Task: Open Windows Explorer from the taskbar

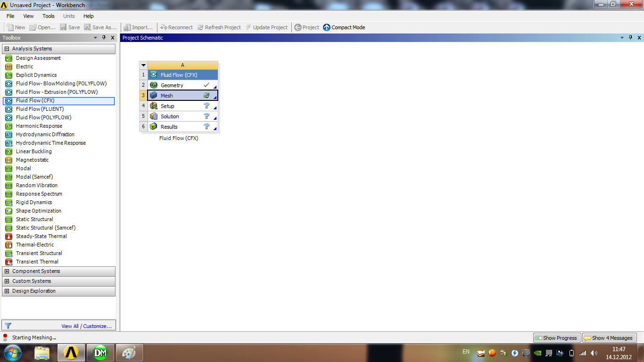Action: [x=42, y=353]
